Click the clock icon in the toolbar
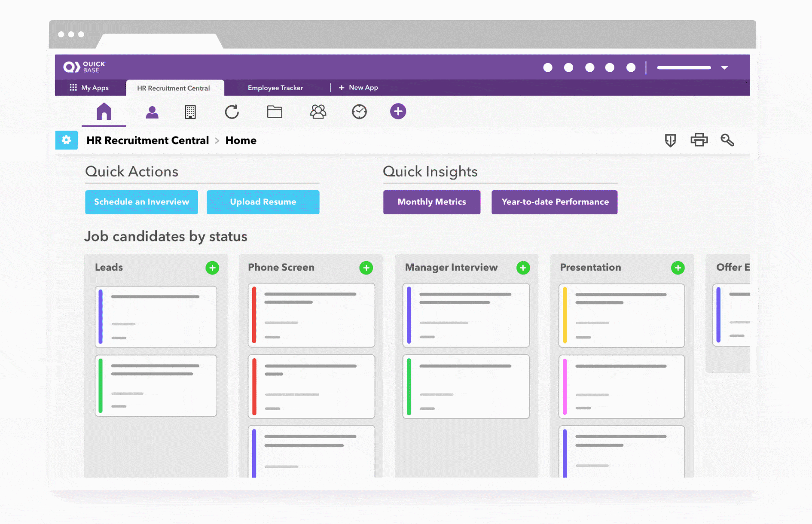The height and width of the screenshot is (524, 812). click(359, 112)
